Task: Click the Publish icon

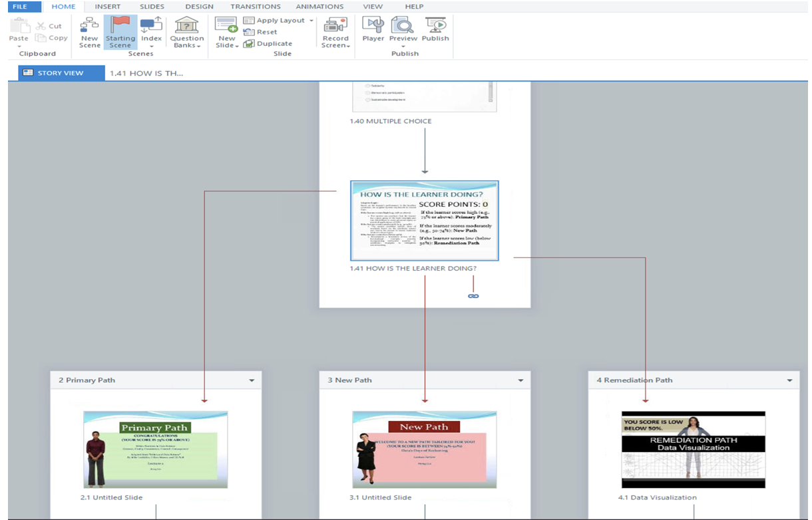Action: [435, 26]
